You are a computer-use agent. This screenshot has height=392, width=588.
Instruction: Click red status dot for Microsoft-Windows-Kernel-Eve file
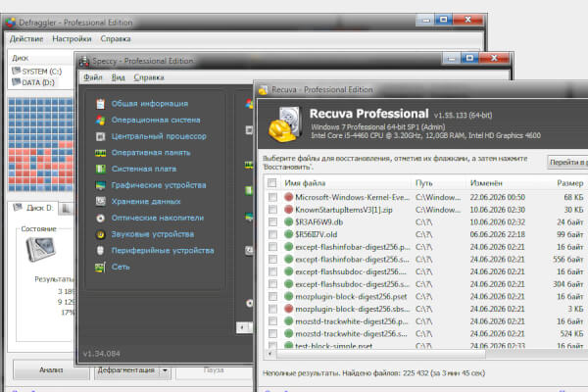coord(288,197)
